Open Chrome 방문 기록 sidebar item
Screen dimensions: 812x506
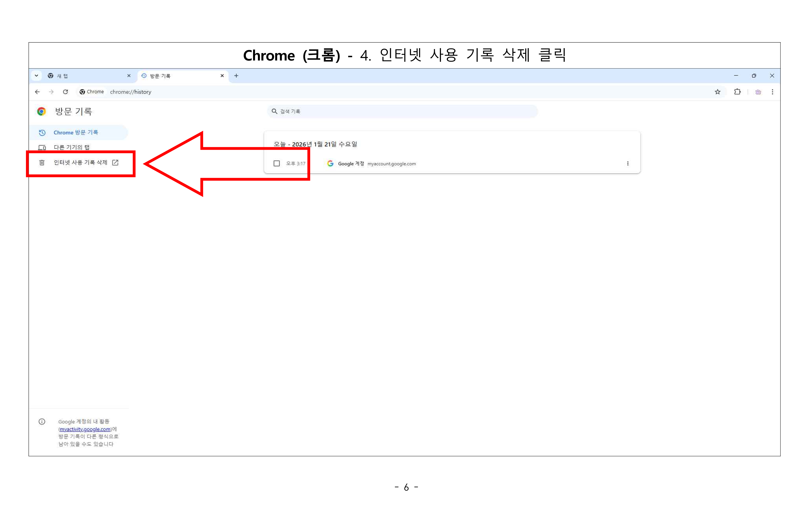tap(76, 133)
